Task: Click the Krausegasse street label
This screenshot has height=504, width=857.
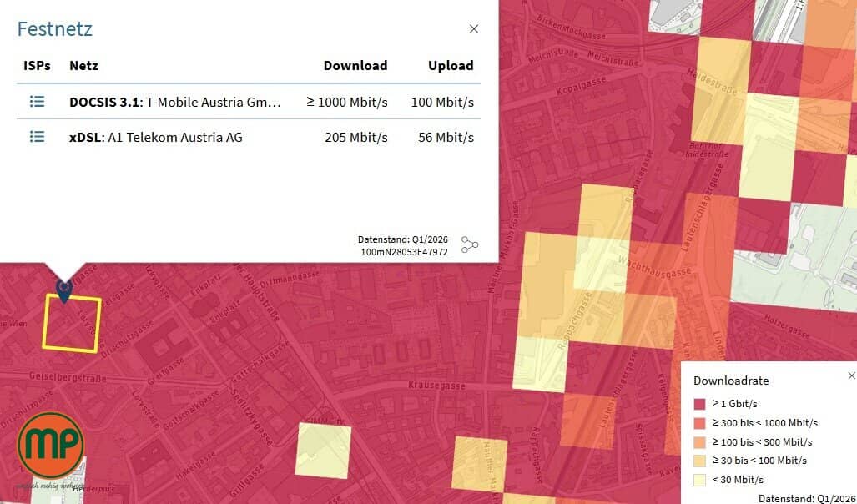Action: coord(436,386)
